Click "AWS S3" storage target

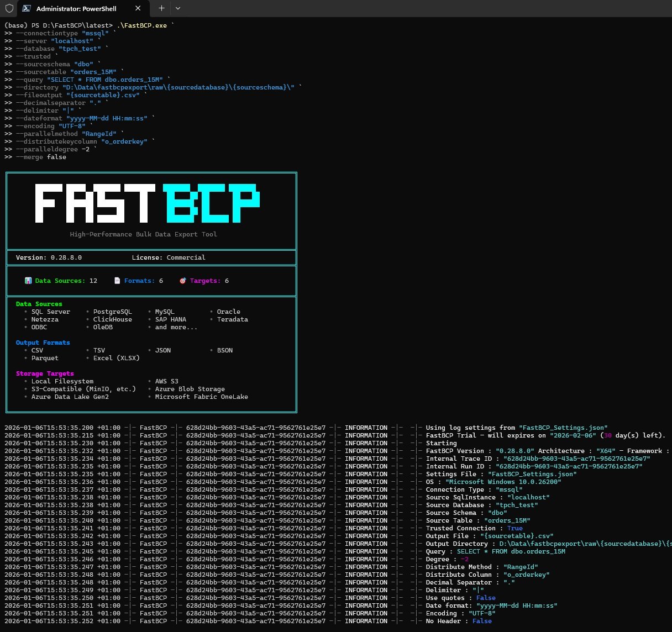click(167, 381)
